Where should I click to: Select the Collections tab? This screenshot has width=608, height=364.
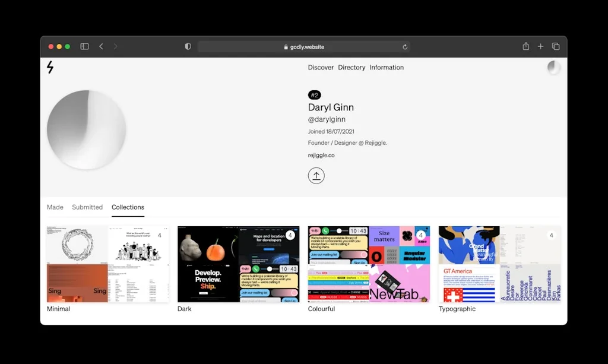pos(128,207)
